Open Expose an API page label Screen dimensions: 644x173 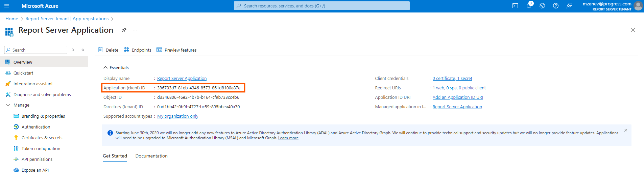[x=35, y=170]
